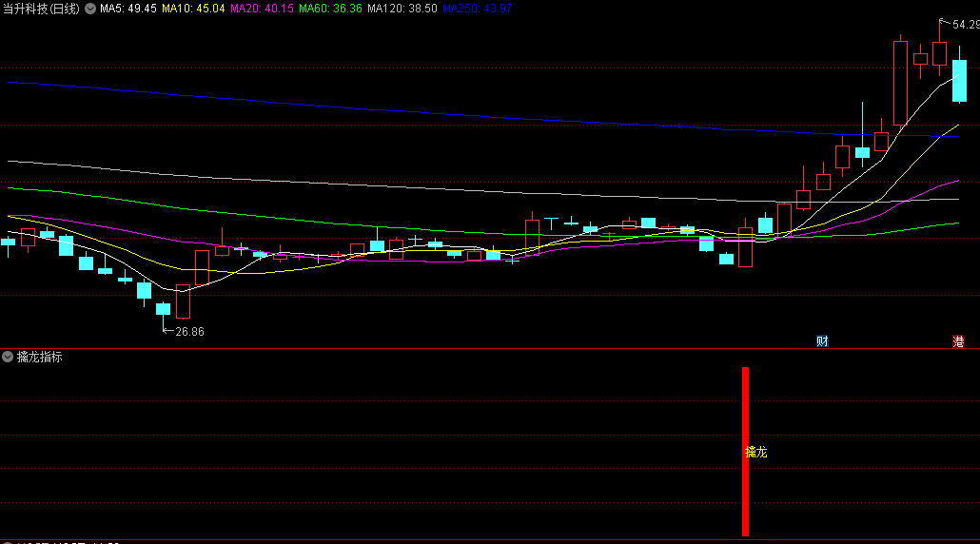Select the MA120: 38.50 label

[402, 9]
